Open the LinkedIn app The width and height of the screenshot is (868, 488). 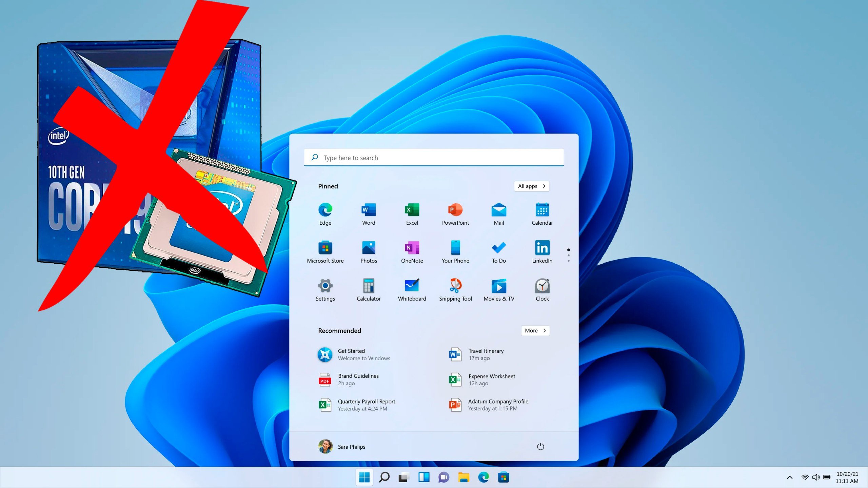pos(542,252)
